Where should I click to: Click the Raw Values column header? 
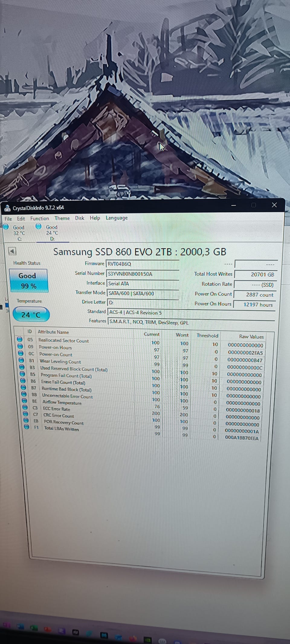point(251,336)
